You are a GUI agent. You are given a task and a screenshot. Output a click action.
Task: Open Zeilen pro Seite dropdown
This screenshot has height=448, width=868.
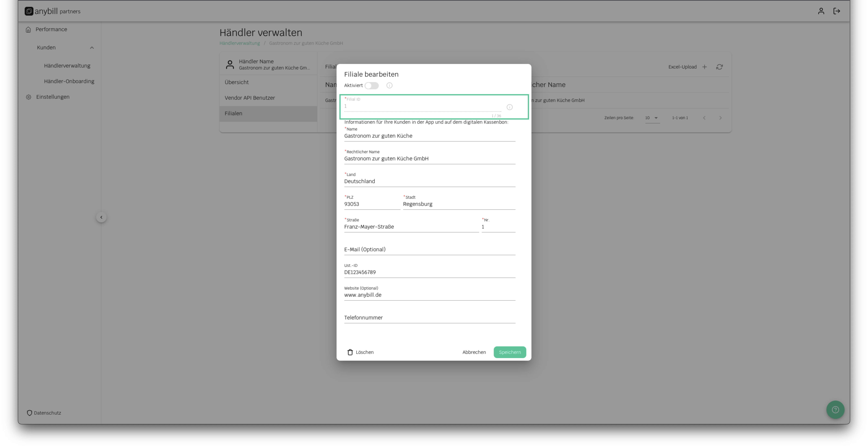pos(652,118)
